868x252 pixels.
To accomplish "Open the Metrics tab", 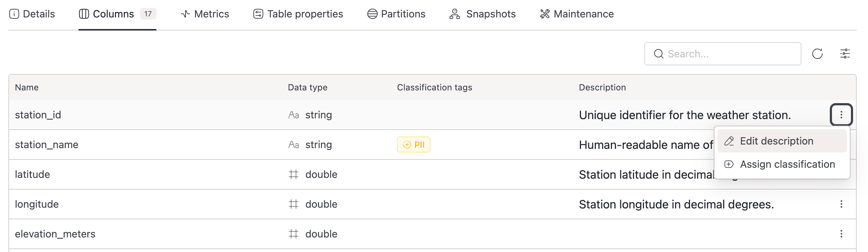I will [x=205, y=14].
